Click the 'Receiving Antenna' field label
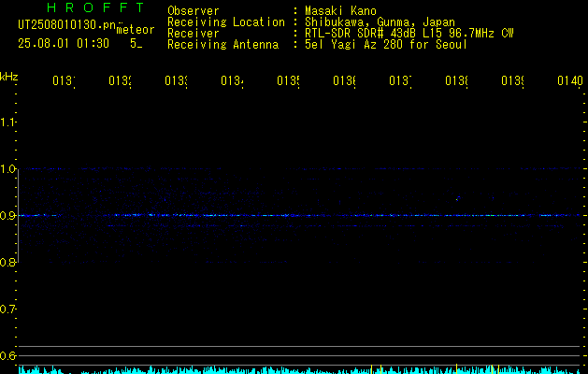588x374 pixels. [222, 45]
